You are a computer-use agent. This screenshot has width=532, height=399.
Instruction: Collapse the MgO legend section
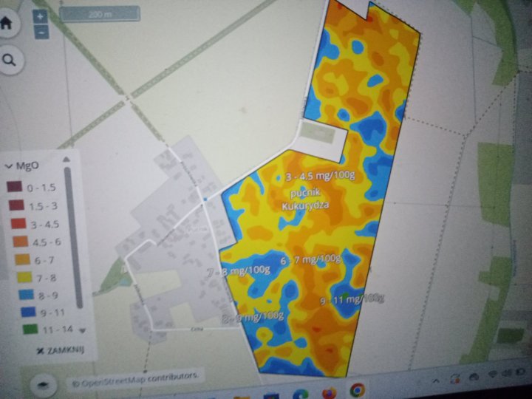coord(10,166)
